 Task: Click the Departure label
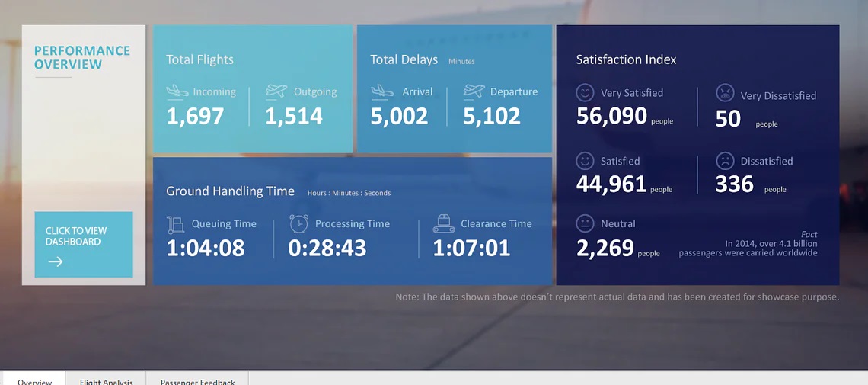pos(514,92)
